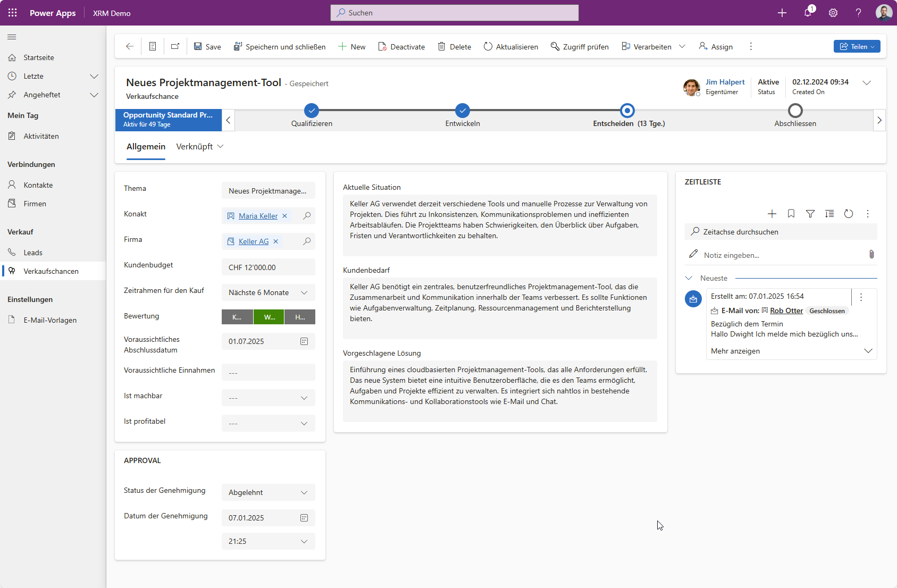Open the 21:25 time dropdown

269,541
